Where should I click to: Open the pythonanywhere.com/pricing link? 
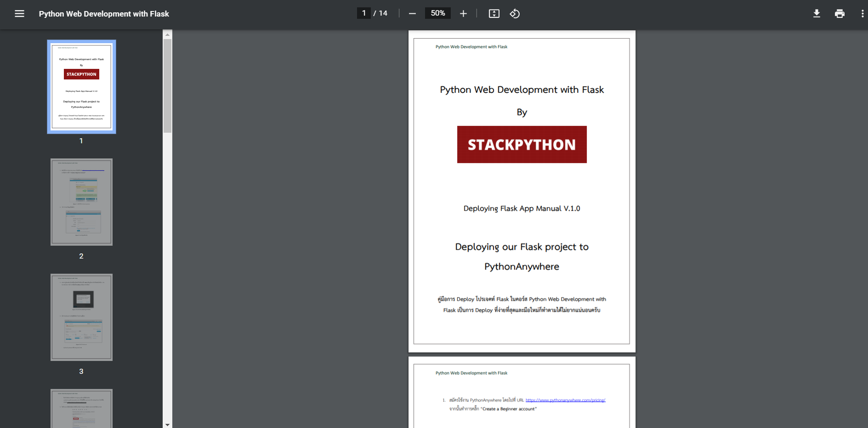565,400
